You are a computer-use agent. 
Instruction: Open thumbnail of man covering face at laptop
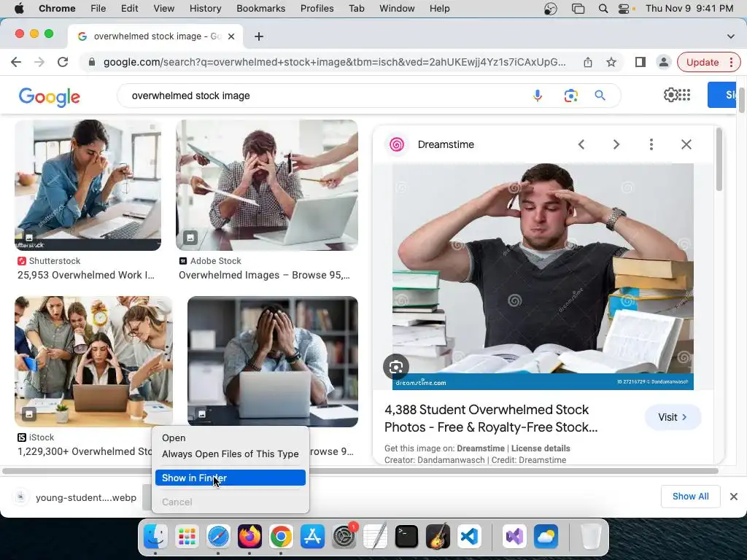pyautogui.click(x=273, y=362)
